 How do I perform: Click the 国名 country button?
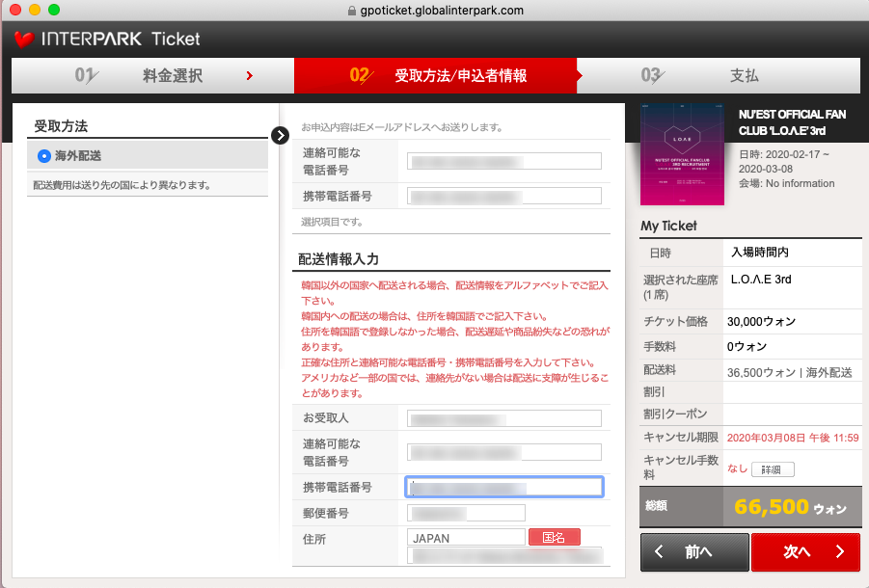point(555,537)
